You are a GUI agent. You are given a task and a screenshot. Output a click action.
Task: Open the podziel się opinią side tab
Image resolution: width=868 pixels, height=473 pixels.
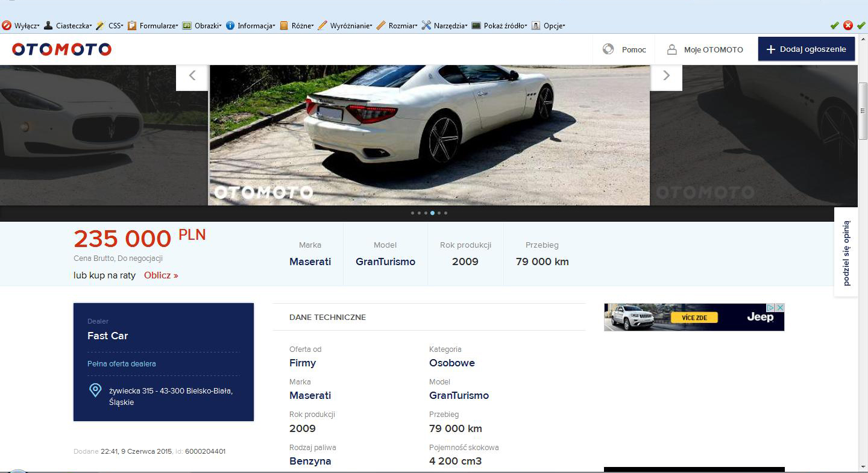(x=846, y=252)
